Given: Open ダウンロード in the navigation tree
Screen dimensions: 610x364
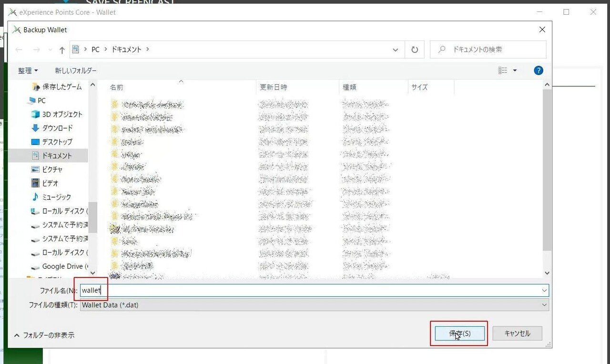Looking at the screenshot, I should point(52,128).
